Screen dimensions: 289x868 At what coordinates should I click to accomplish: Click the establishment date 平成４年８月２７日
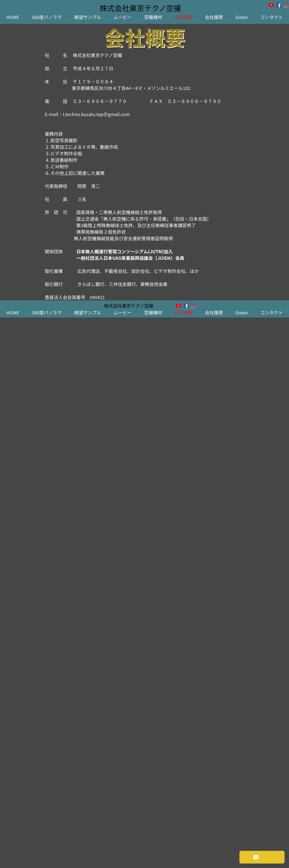(93, 69)
